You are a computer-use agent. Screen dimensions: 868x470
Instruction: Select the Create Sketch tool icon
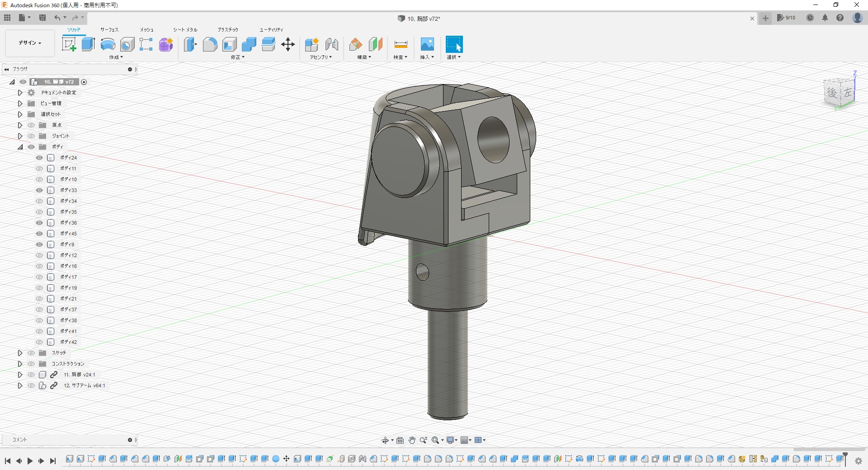(69, 44)
